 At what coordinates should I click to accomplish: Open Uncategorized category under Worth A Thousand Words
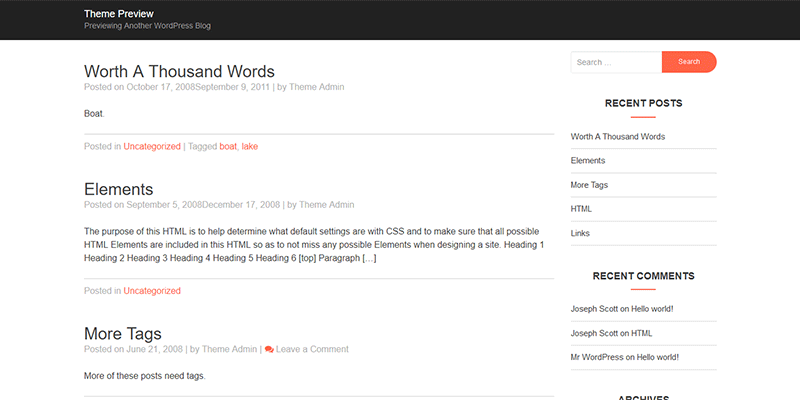tap(152, 146)
